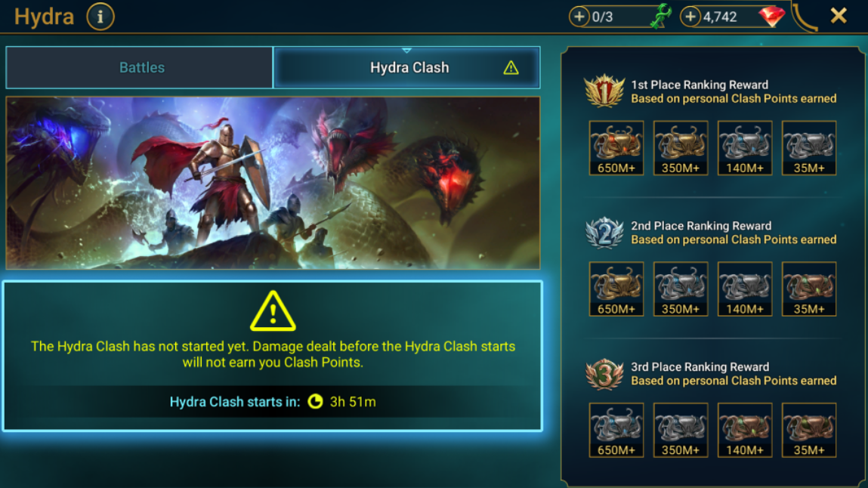Tap the Hydra battle banner image

tap(273, 183)
